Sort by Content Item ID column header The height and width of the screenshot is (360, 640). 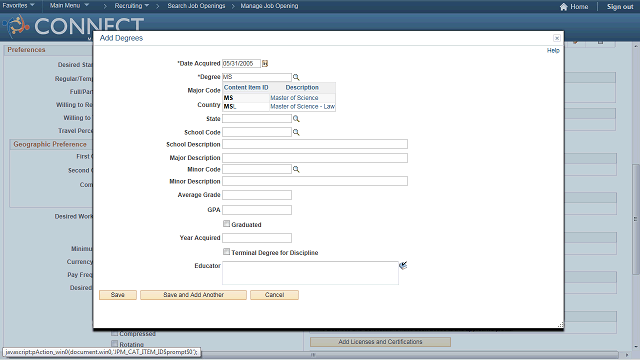click(x=246, y=87)
